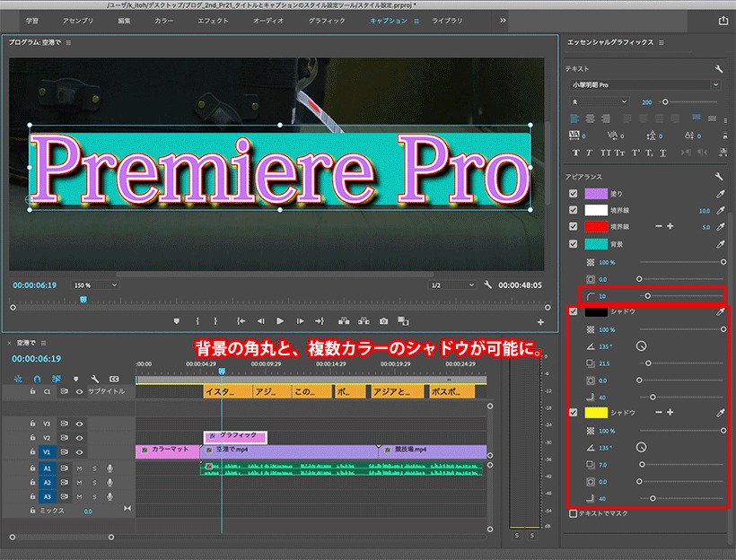736x560 pixels.
Task: Solo audio track A2
Action: [94, 483]
